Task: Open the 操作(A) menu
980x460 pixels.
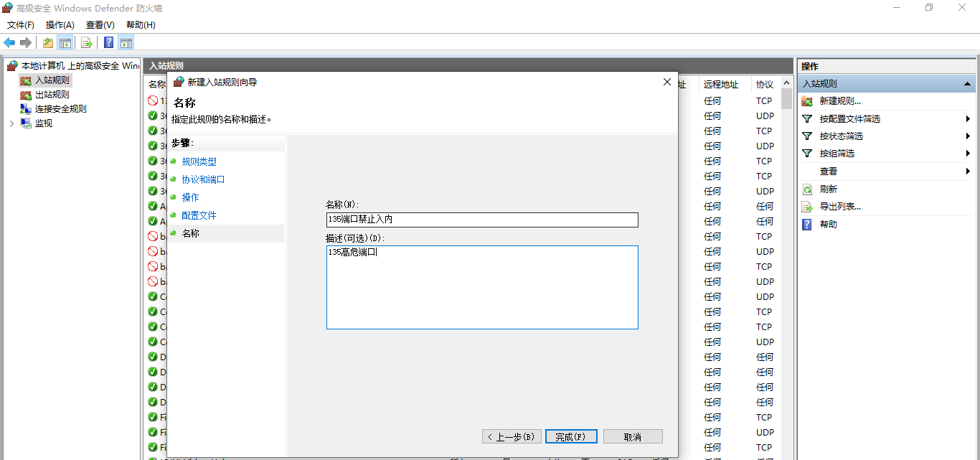Action: click(60, 24)
